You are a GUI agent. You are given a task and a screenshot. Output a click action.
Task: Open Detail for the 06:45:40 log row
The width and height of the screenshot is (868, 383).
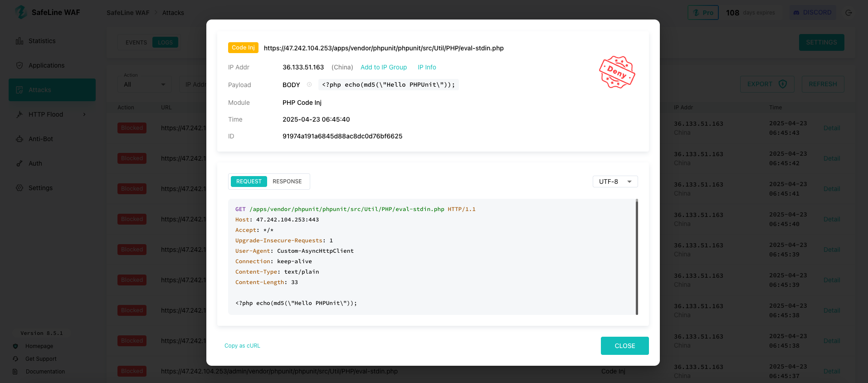click(832, 219)
